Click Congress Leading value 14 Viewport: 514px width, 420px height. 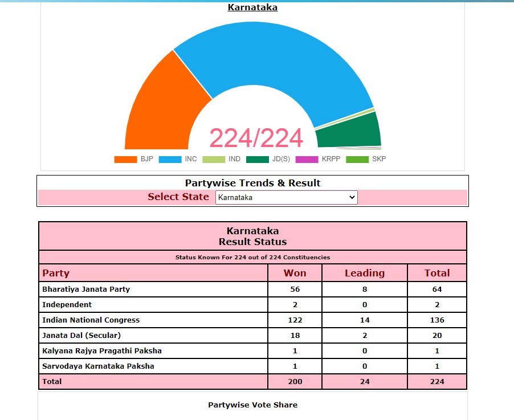coord(365,320)
